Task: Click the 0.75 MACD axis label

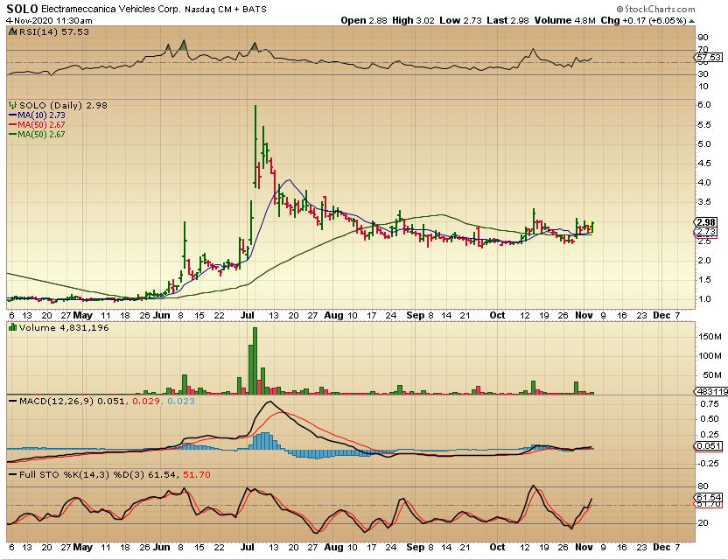Action: pos(710,404)
